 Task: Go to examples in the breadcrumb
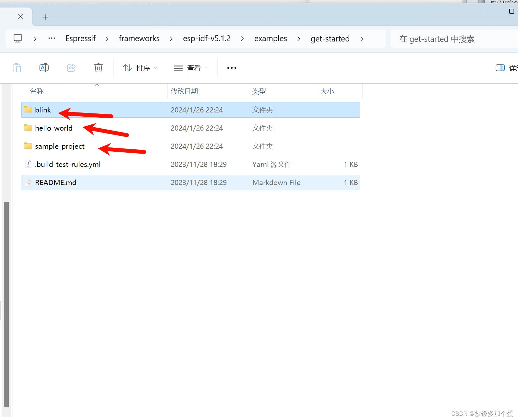(271, 39)
